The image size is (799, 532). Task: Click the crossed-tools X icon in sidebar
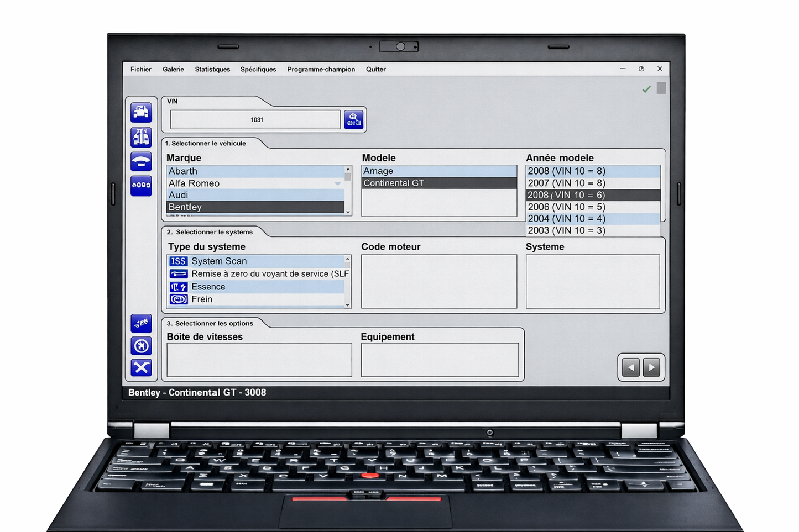tap(141, 367)
